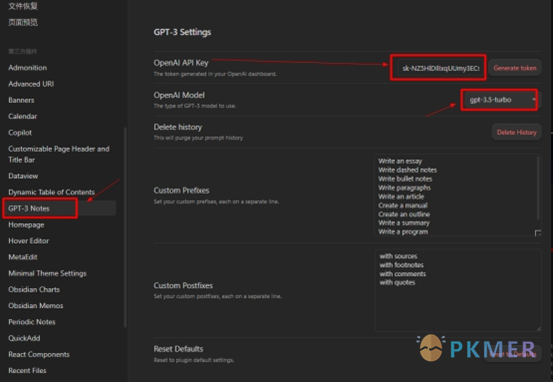Click the 'Write an essay' prefix line

(400, 161)
